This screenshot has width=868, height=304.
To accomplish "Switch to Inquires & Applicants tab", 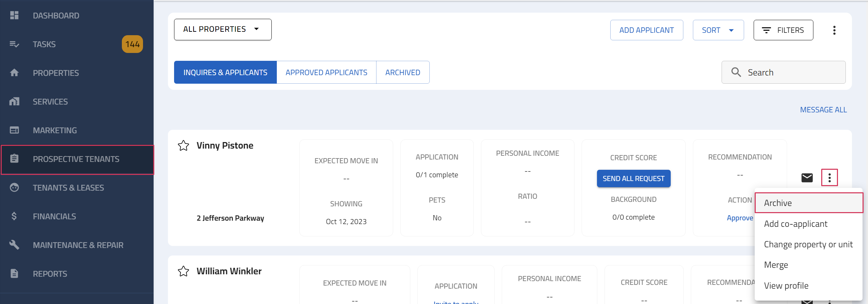I will point(225,72).
